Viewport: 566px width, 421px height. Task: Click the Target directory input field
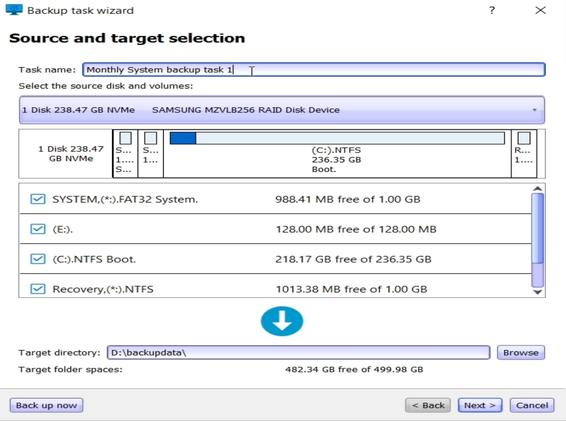298,352
